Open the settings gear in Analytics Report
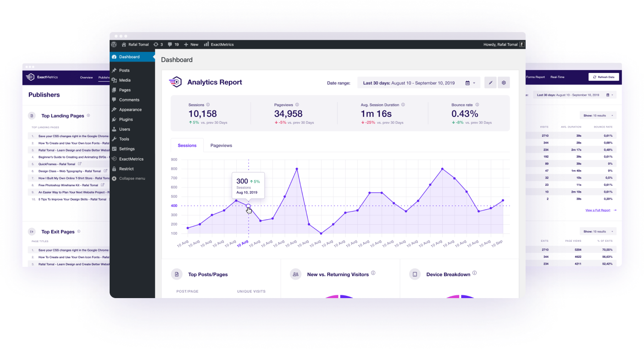Image resolution: width=644 pixels, height=349 pixels. click(x=504, y=83)
